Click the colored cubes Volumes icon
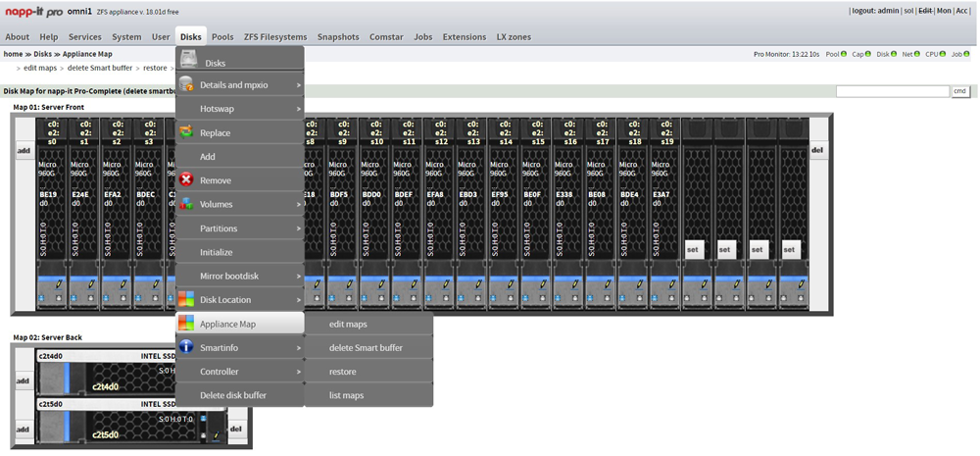Screen dimensions: 980x456 click(186, 204)
